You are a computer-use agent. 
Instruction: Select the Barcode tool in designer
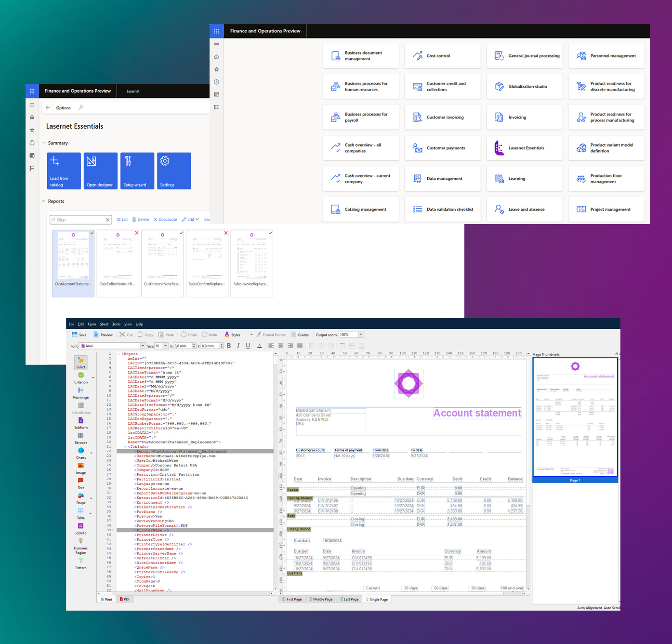80,438
